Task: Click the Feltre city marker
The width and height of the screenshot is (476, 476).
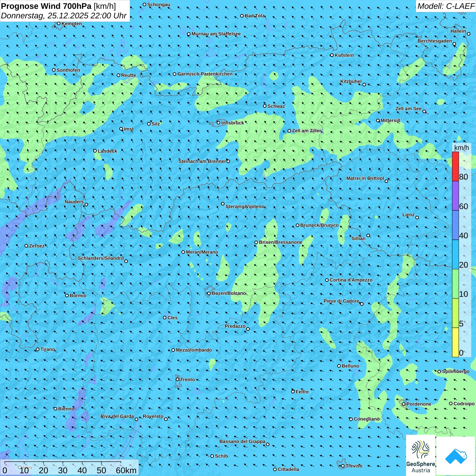Action: point(293,392)
